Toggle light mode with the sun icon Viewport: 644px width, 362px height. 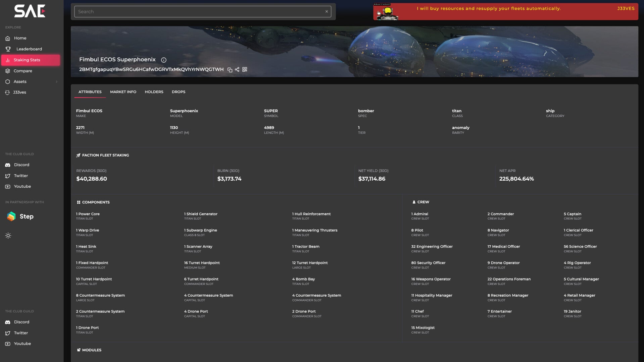point(8,236)
